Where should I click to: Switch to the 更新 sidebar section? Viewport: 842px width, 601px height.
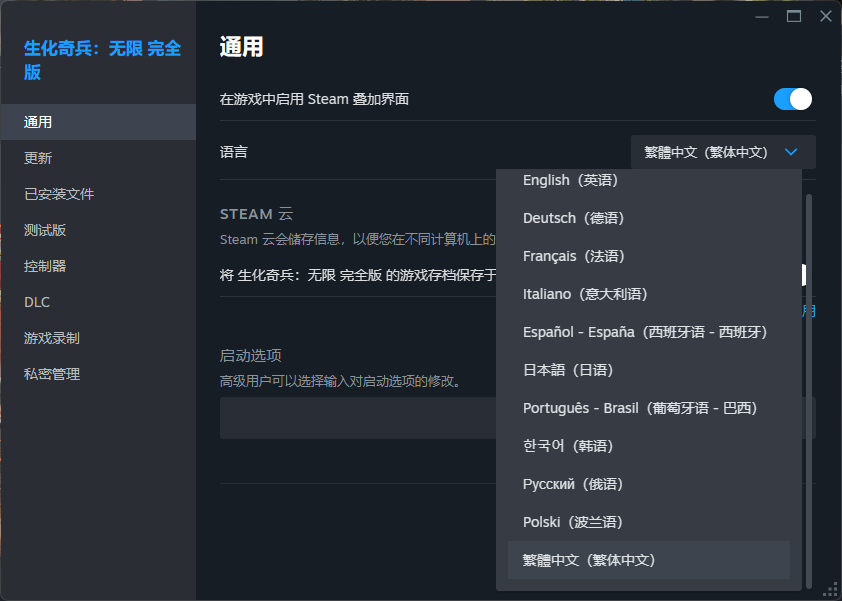[98, 158]
